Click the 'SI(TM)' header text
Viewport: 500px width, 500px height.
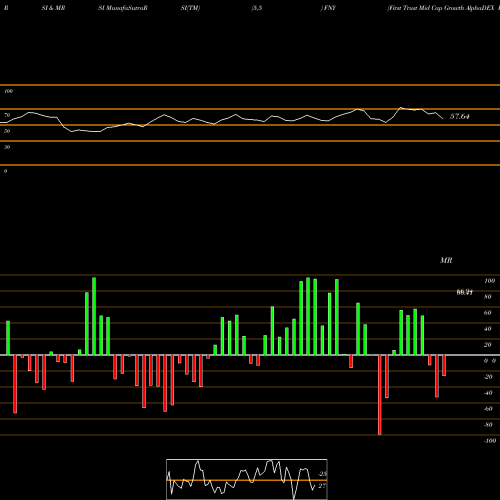click(x=190, y=8)
